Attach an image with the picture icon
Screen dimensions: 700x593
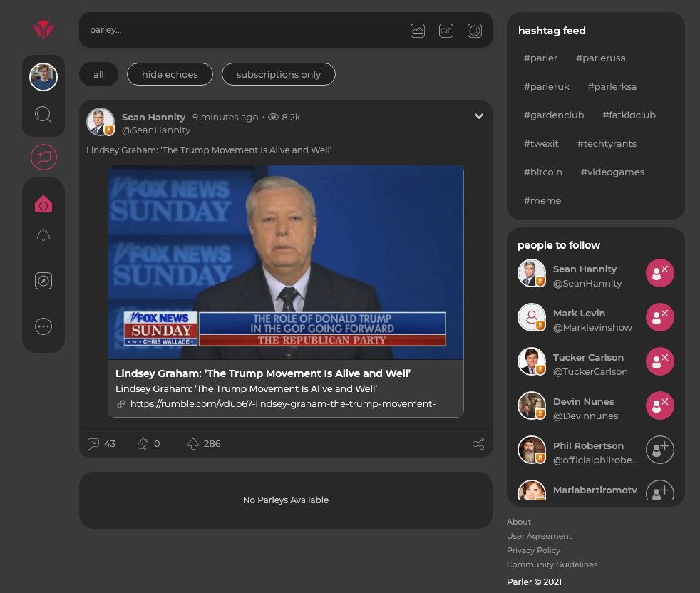418,31
